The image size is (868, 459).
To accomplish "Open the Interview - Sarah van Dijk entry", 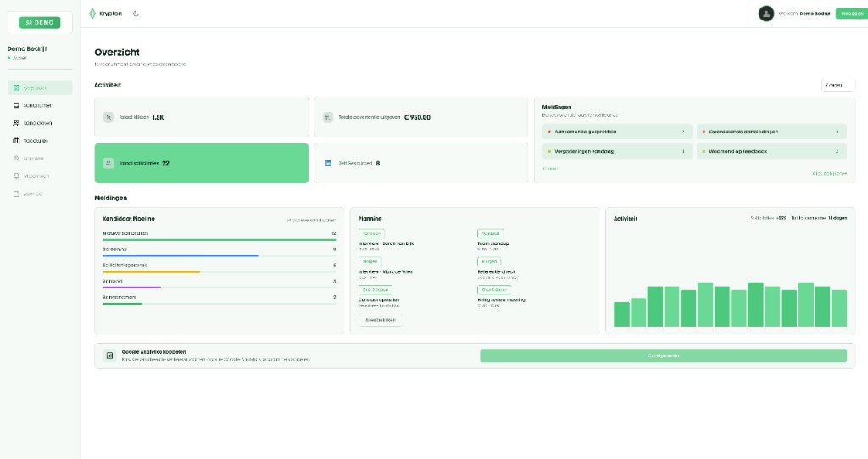I will (x=386, y=243).
